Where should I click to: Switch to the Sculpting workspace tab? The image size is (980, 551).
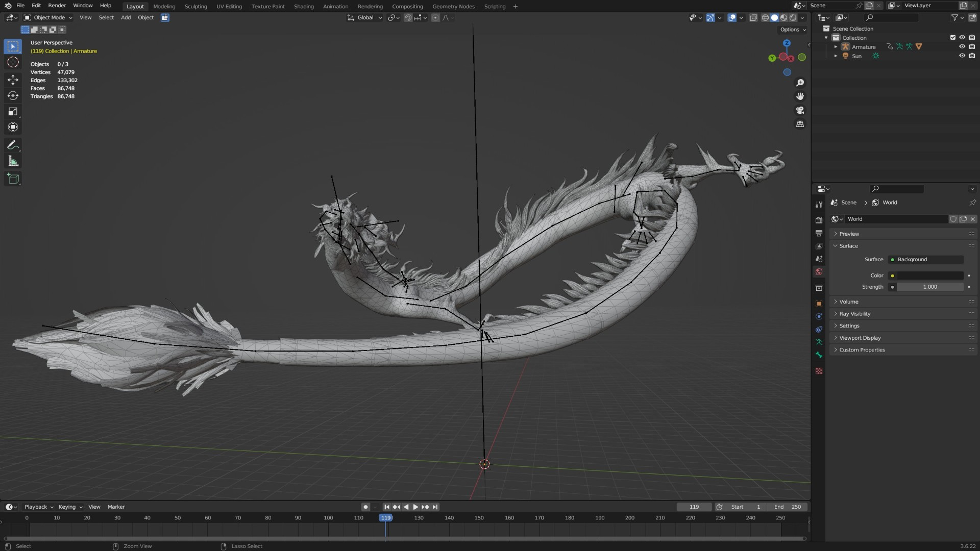tap(196, 6)
